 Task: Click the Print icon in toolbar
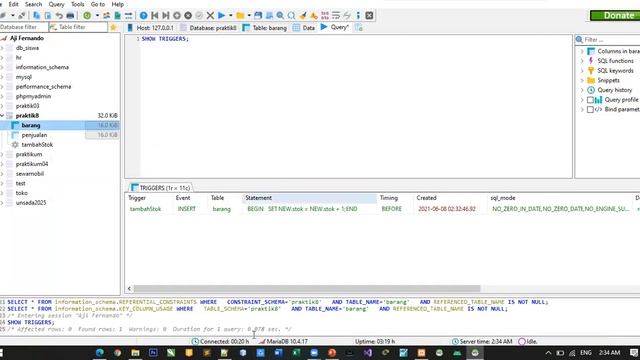(70, 16)
